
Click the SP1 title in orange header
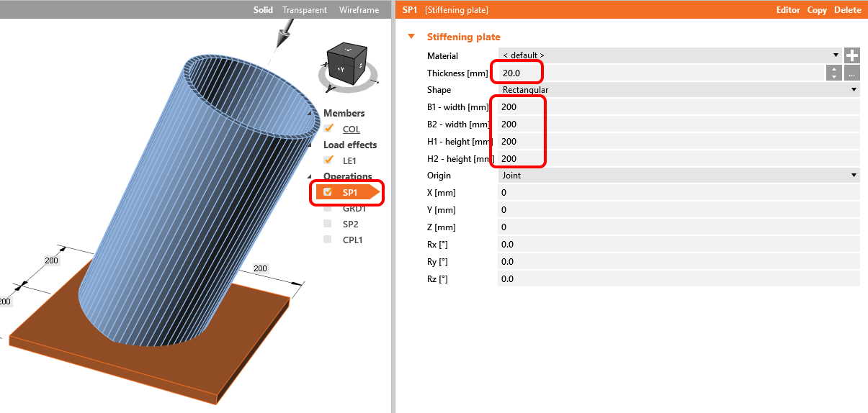tap(409, 10)
